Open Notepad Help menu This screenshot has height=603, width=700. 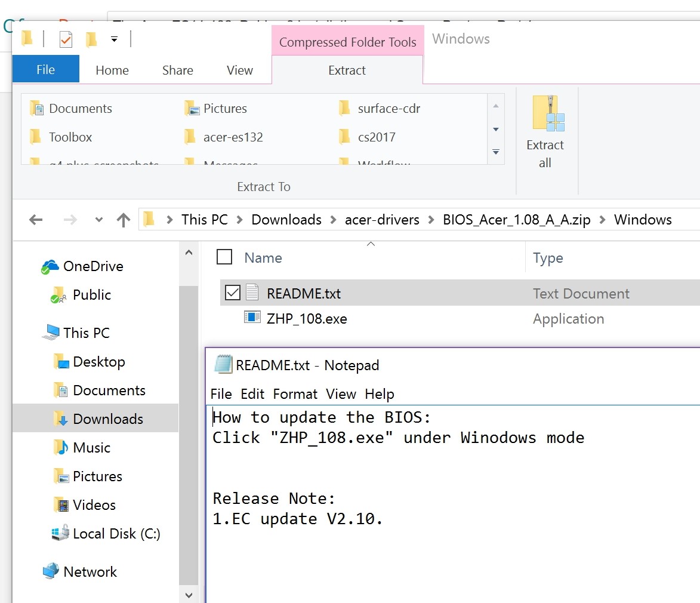[x=380, y=394]
